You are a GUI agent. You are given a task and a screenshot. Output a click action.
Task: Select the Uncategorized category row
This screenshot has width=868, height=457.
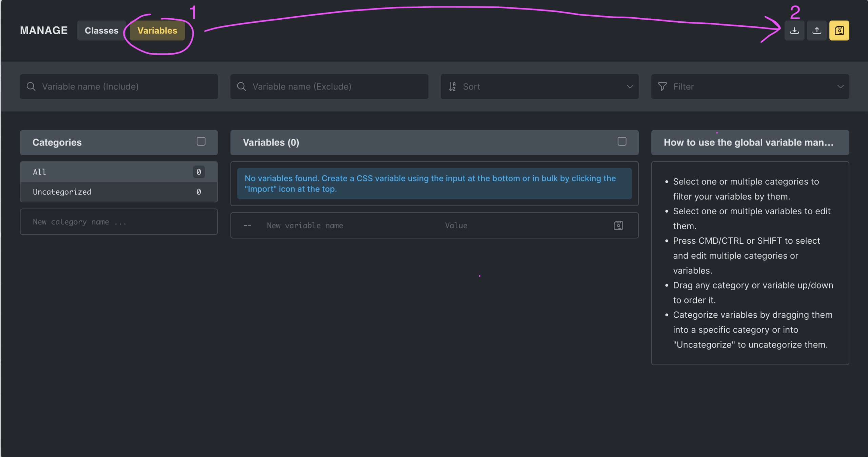(112, 192)
